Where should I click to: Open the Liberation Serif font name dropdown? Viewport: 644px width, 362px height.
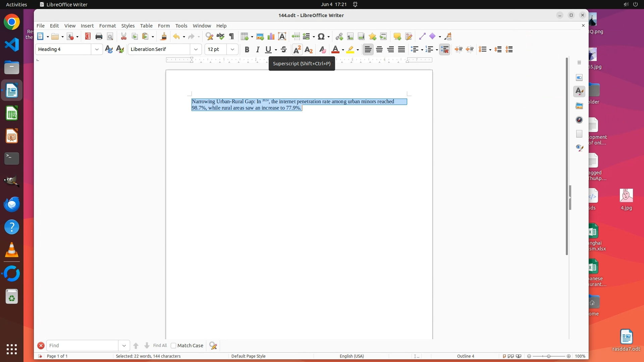[196, 49]
